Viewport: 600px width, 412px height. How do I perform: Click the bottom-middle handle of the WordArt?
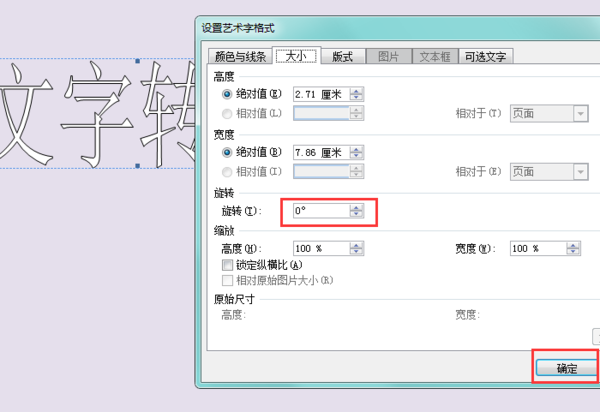[137, 166]
